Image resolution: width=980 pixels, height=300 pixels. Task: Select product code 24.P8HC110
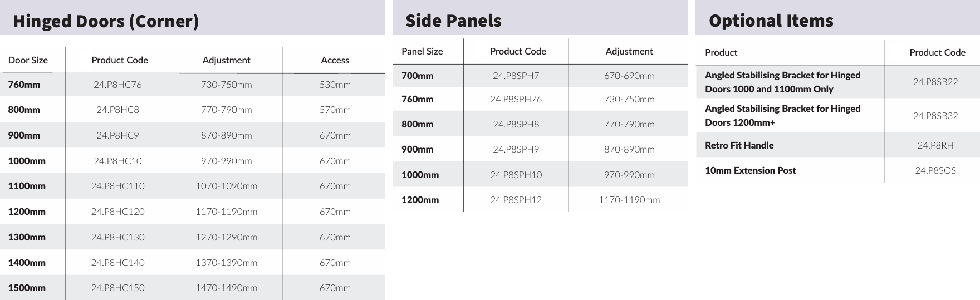[117, 186]
